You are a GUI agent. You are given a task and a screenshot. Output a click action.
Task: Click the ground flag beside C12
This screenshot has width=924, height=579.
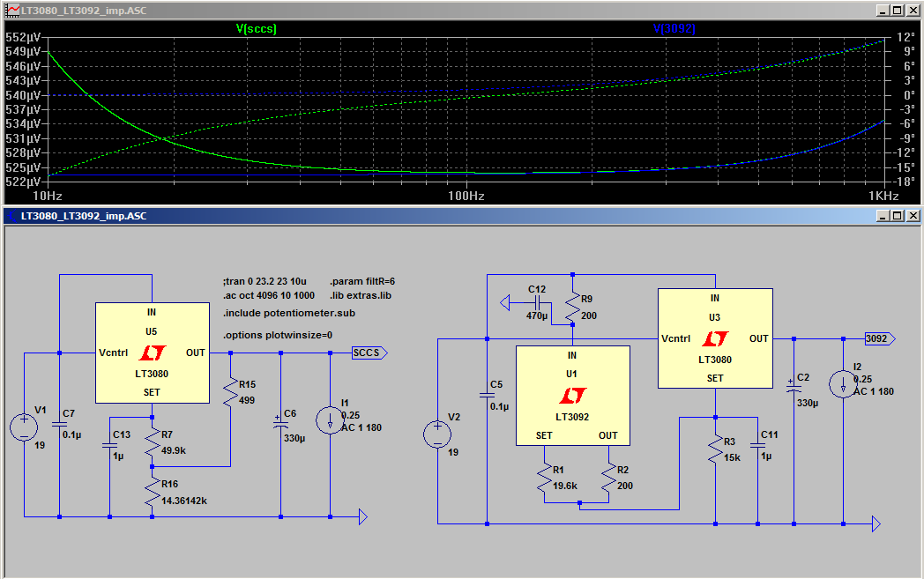(504, 303)
